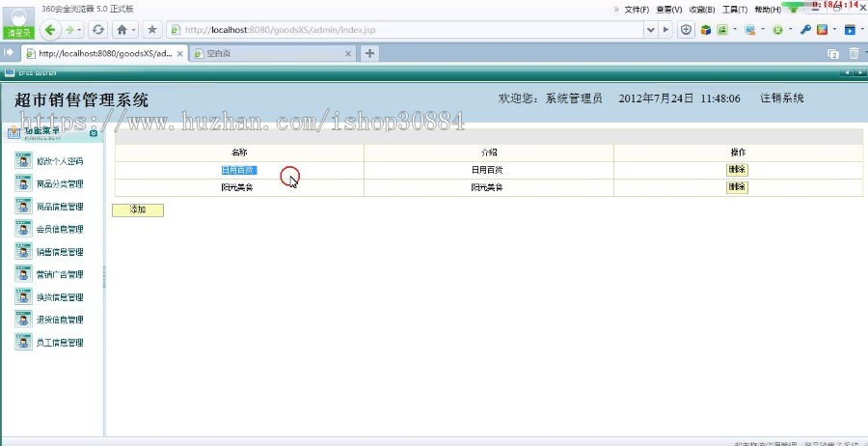Open the tab count window icon
The height and width of the screenshot is (446, 868).
point(833,54)
